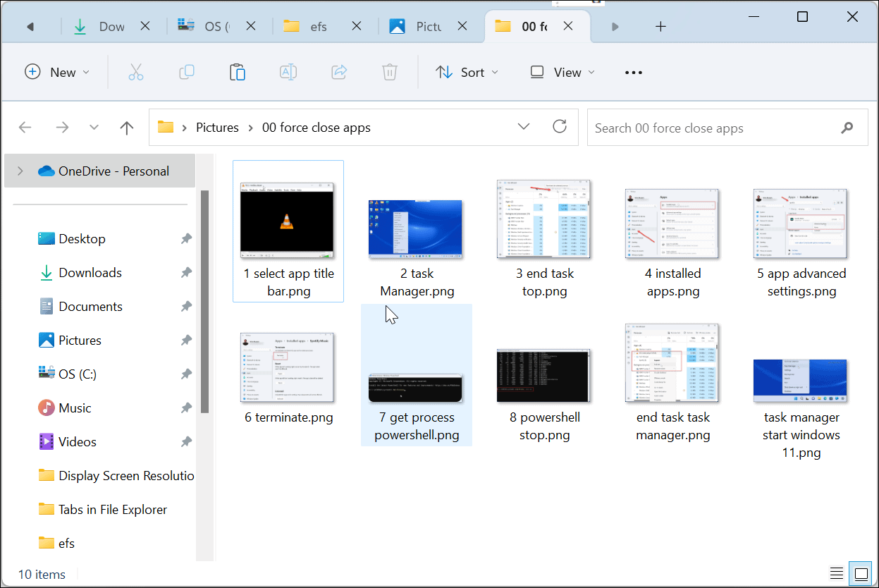Add a new tab with plus button
The height and width of the screenshot is (588, 879).
tap(660, 27)
